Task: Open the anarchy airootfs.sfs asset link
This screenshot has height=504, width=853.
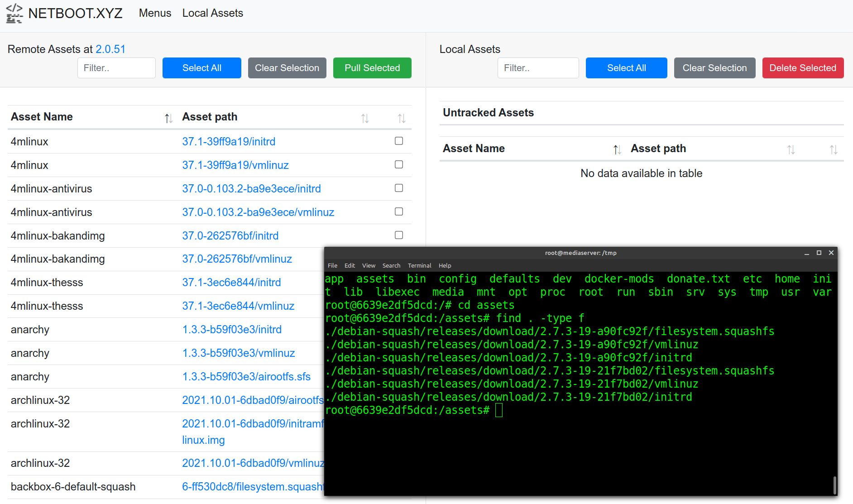Action: coord(246,376)
